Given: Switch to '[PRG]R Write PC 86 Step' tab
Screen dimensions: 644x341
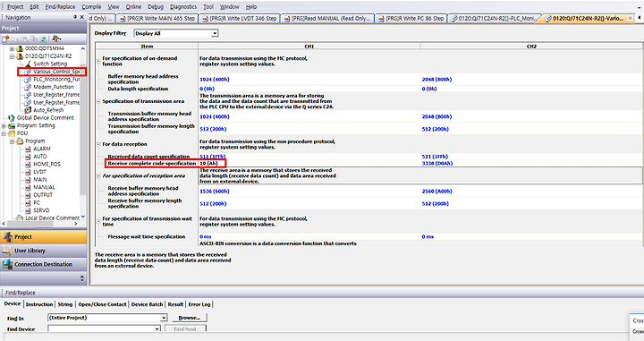Looking at the screenshot, I should (411, 19).
